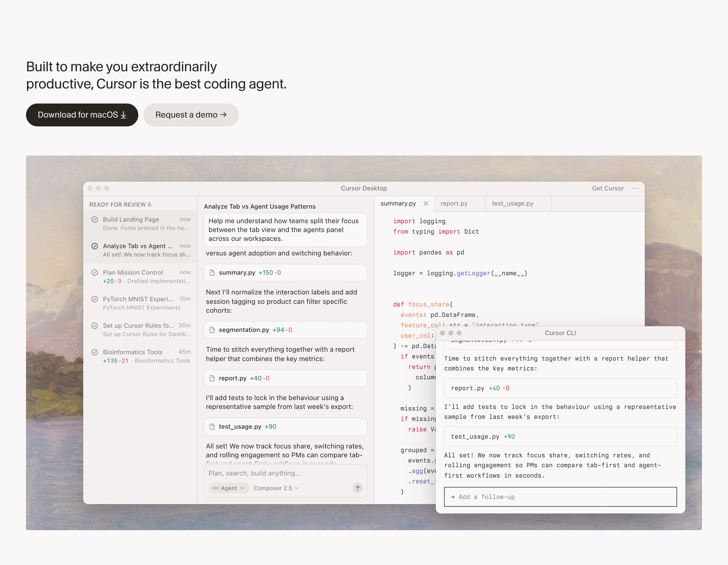Click the 'Built to make you extraordinarily productive' headline
This screenshot has width=728, height=565.
[156, 75]
